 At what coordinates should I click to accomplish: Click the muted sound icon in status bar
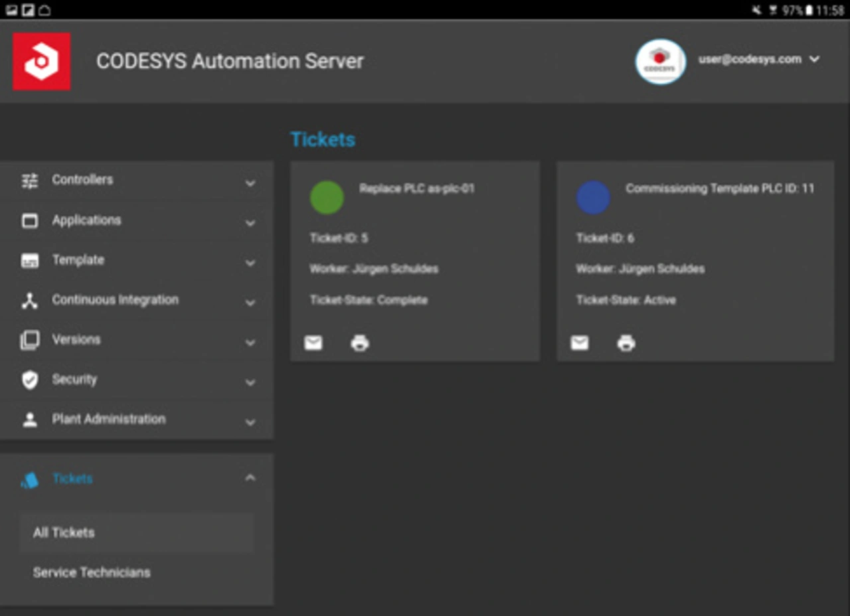click(756, 11)
